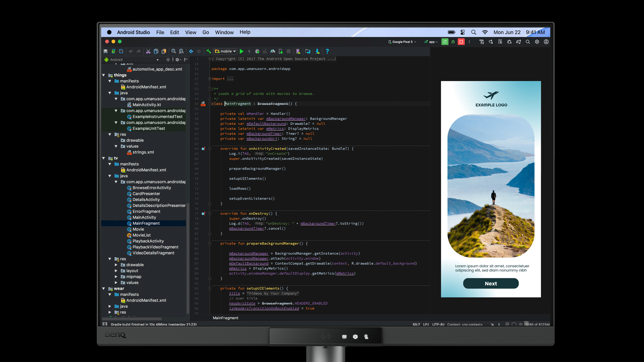
Task: Click the Cut scissors icon
Action: [148, 51]
